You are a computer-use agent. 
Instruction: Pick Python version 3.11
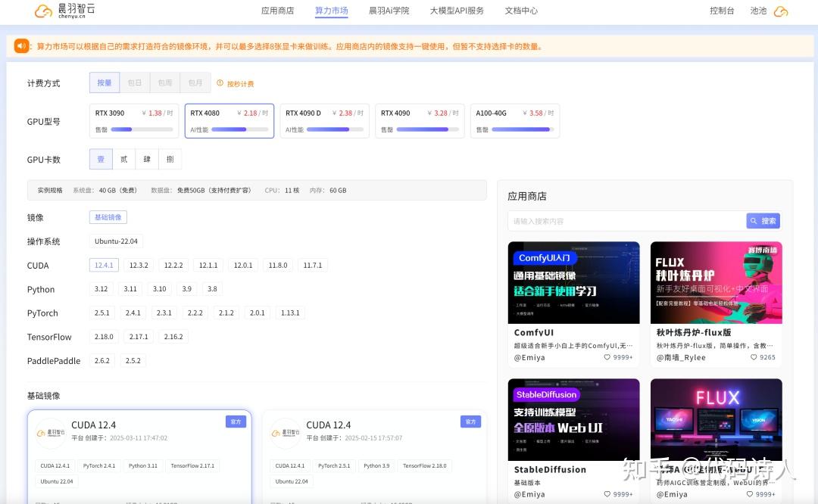tap(130, 289)
